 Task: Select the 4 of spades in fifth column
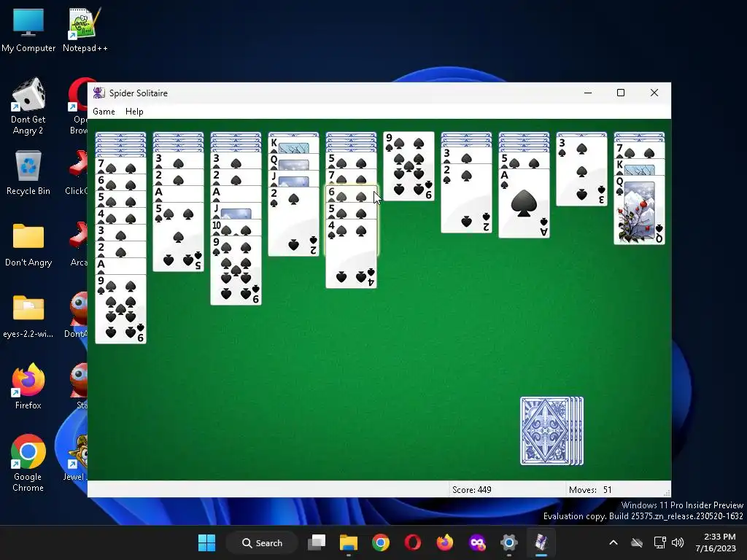(351, 254)
